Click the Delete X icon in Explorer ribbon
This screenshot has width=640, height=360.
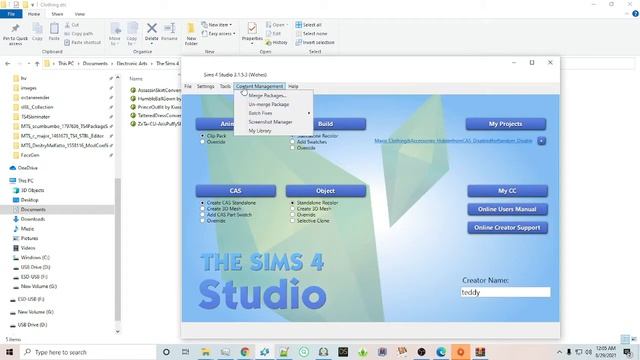[151, 28]
